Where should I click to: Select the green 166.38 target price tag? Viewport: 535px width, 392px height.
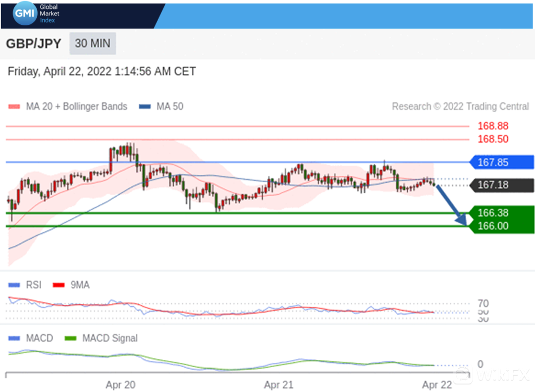500,213
